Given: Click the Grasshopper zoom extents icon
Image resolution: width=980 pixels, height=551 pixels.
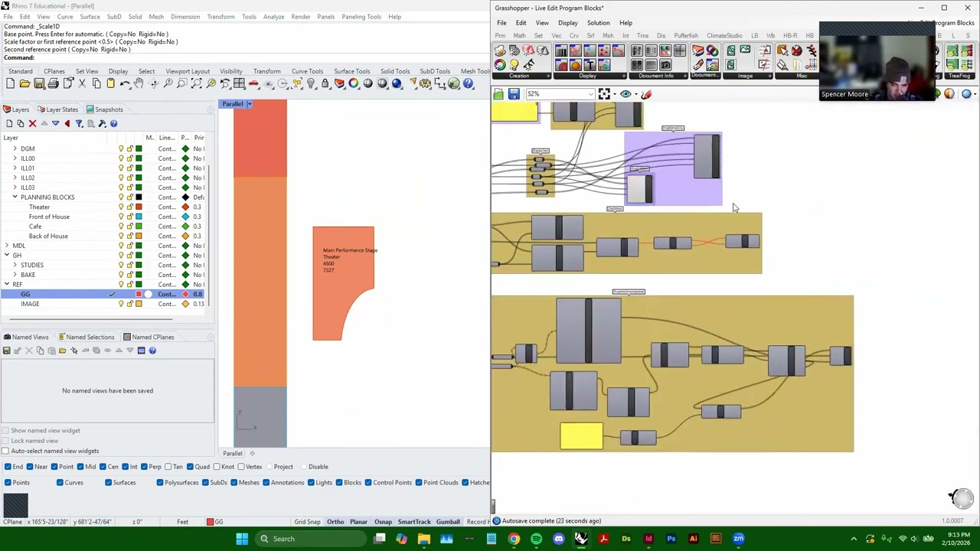Looking at the screenshot, I should pyautogui.click(x=604, y=94).
